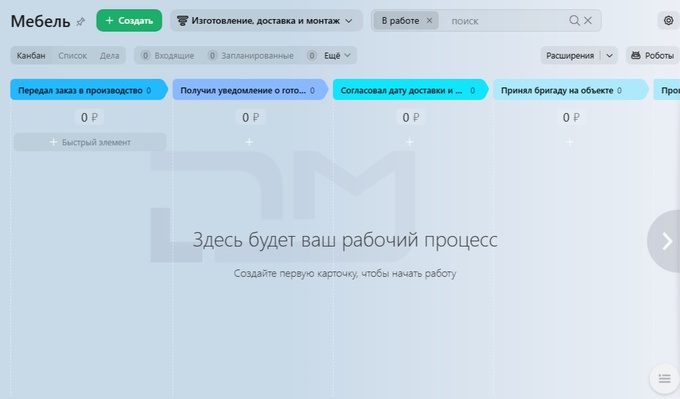Click the 0 ₽ sum in Принял бригаду column

[x=571, y=118]
